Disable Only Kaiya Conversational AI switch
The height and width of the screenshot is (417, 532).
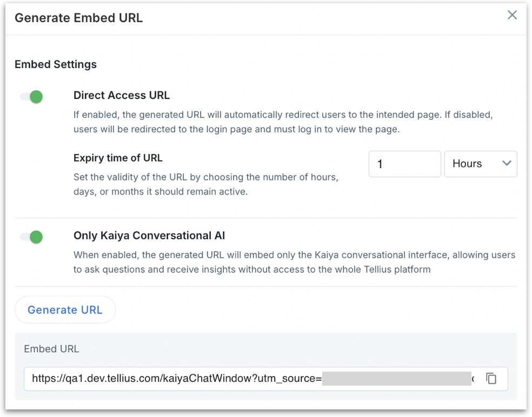(x=31, y=237)
